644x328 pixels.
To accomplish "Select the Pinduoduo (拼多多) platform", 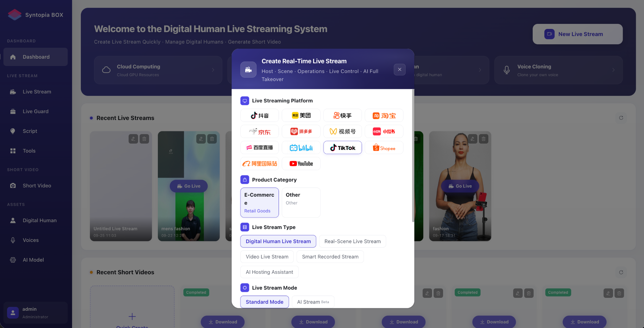I will [301, 132].
